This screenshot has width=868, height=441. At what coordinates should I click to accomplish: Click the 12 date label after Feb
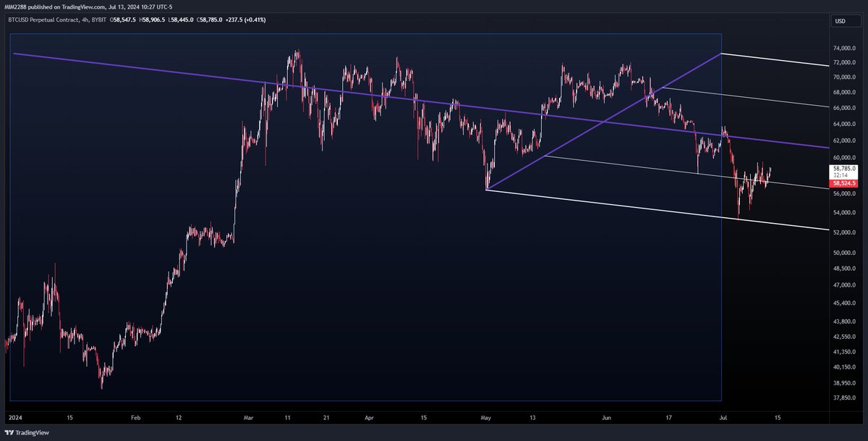(179, 418)
